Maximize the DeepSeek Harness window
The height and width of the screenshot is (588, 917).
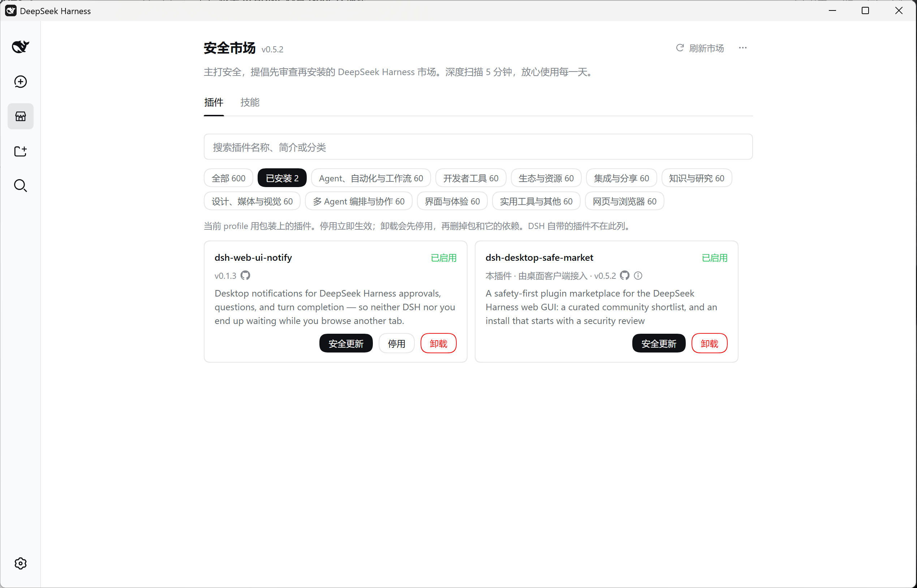pyautogui.click(x=865, y=11)
